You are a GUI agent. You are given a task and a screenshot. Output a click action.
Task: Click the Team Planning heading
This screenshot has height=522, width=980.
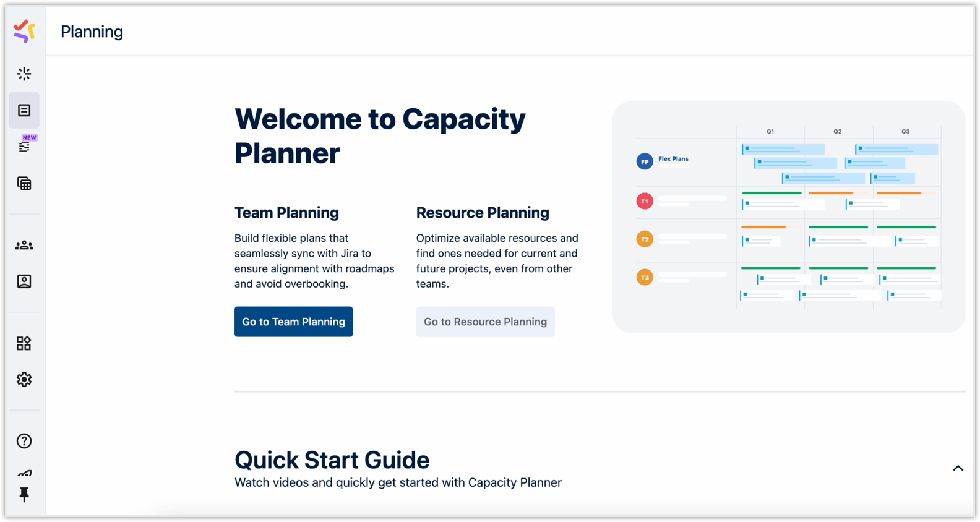tap(286, 213)
